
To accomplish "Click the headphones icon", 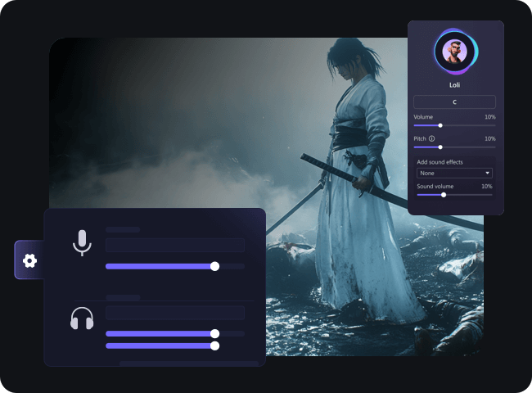I will tap(82, 318).
